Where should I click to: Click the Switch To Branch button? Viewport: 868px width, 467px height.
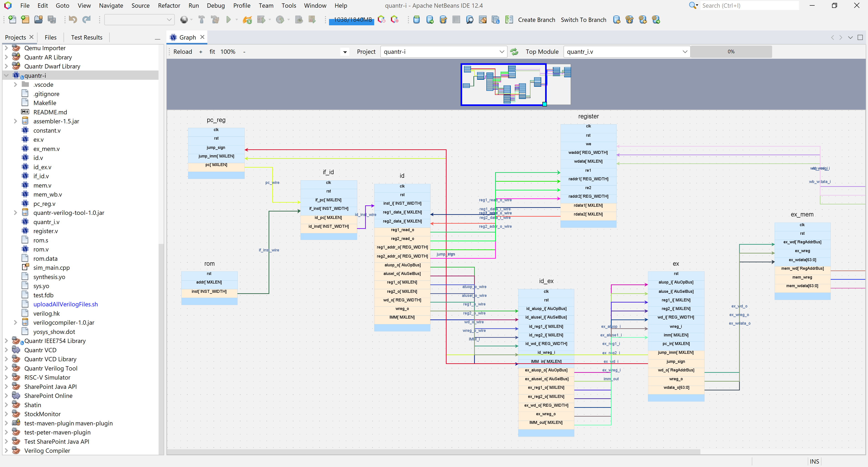pyautogui.click(x=583, y=19)
